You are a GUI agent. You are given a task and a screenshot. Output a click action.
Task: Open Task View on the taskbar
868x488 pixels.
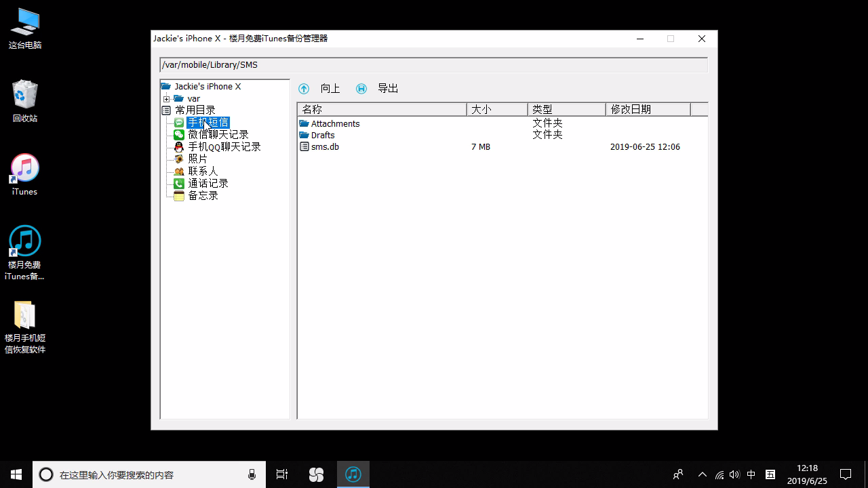(x=282, y=474)
